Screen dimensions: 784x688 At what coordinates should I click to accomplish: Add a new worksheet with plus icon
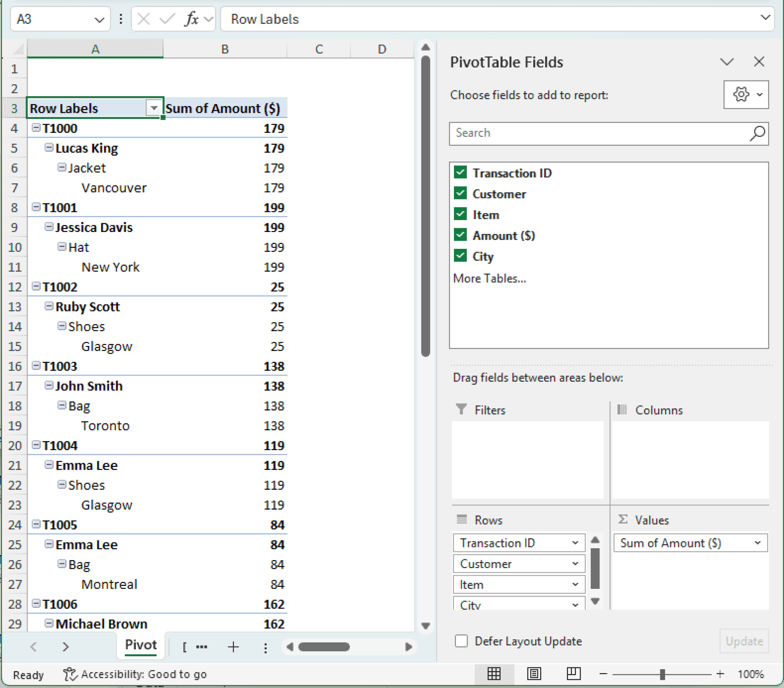coord(233,647)
